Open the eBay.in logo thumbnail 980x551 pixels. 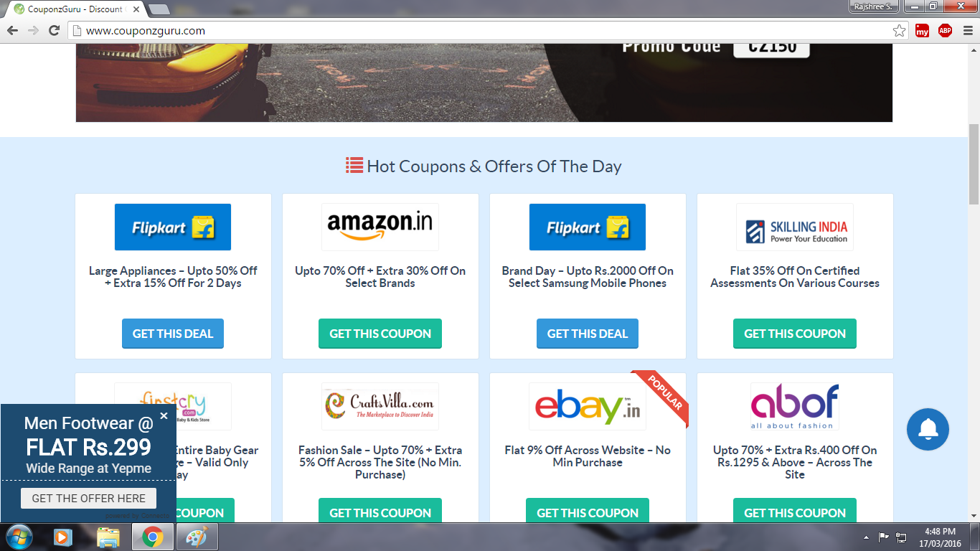[x=588, y=406]
